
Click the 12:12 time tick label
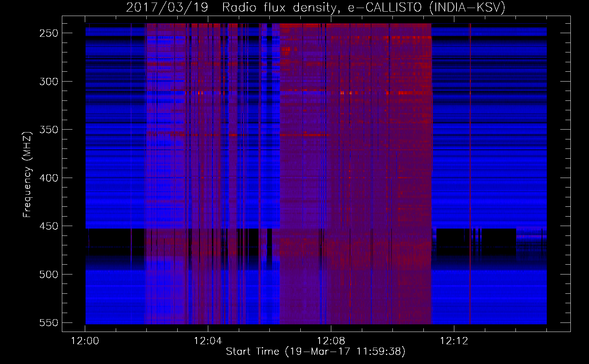(454, 341)
